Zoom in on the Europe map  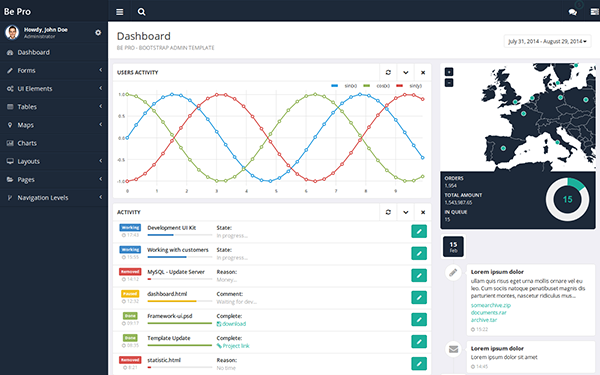[x=449, y=72]
